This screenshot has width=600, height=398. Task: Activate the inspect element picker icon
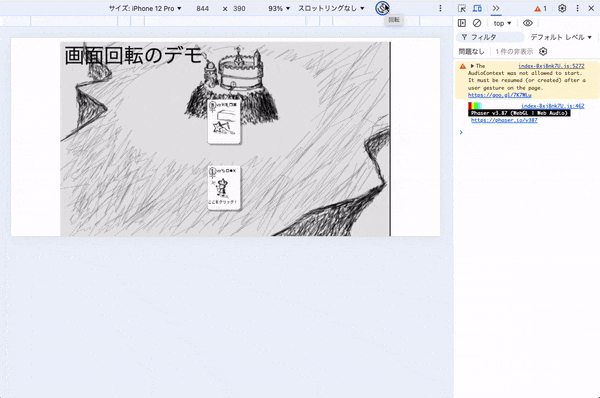(462, 8)
